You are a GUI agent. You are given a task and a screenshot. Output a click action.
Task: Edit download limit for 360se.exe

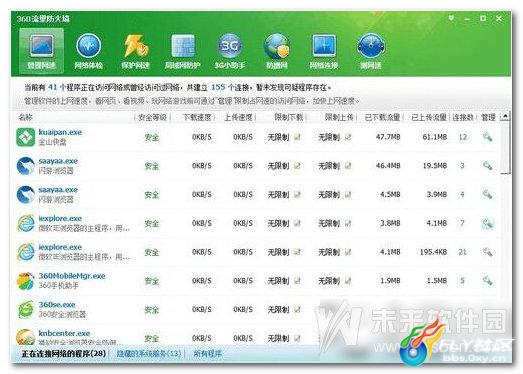[x=297, y=310]
